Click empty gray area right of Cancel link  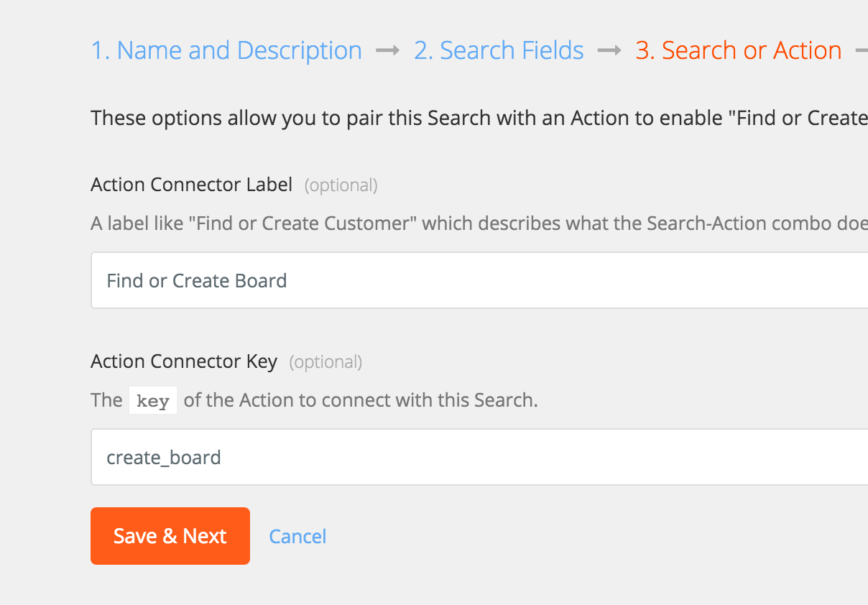[x=596, y=537]
